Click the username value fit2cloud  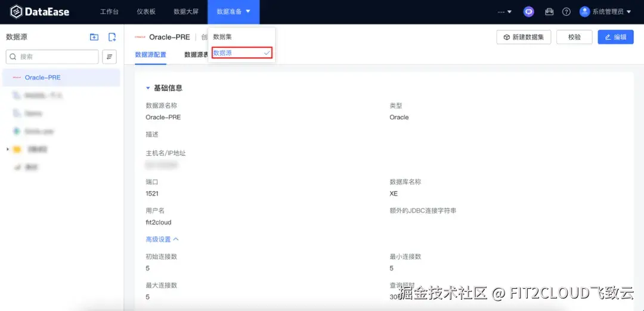pos(159,222)
